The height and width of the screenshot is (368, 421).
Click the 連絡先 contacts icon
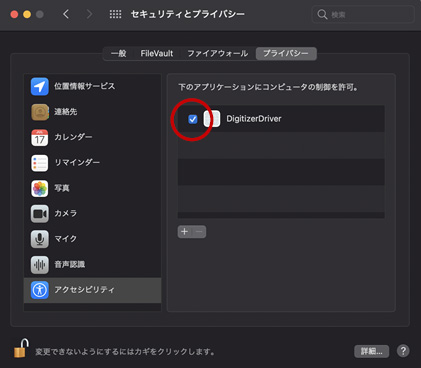40,112
